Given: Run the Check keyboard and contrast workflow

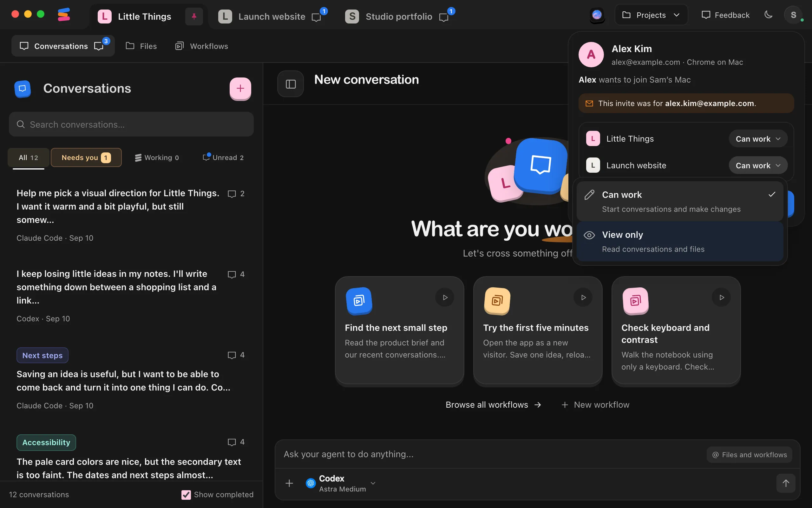Looking at the screenshot, I should (721, 297).
